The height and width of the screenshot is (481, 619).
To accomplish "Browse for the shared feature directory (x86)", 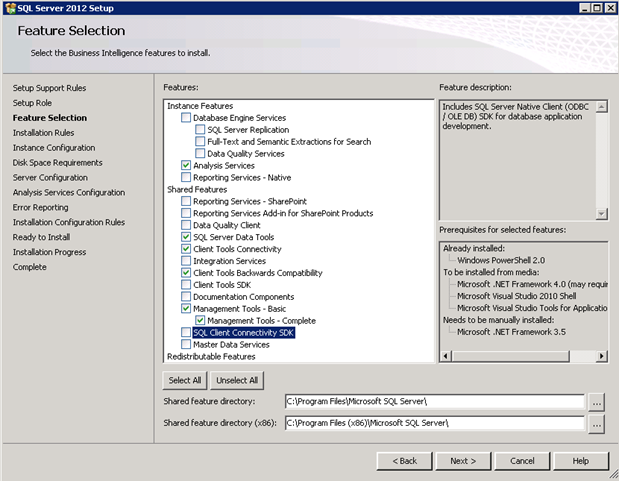I will [597, 424].
